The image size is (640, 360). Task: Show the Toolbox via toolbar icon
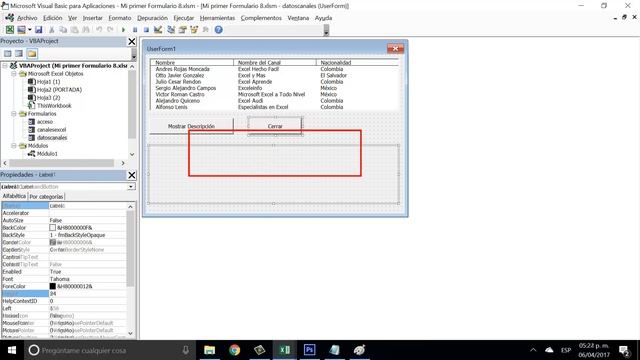click(x=205, y=29)
